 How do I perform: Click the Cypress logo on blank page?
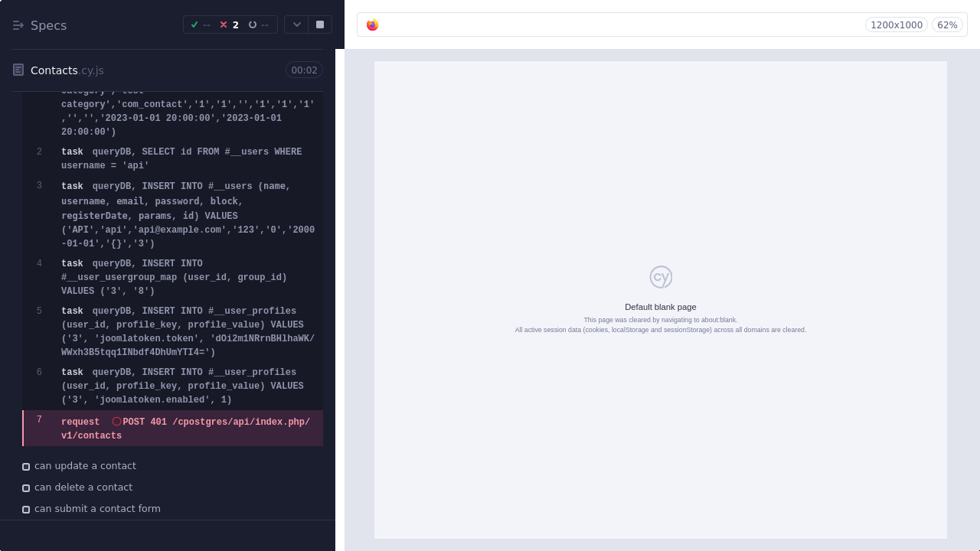coord(661,277)
